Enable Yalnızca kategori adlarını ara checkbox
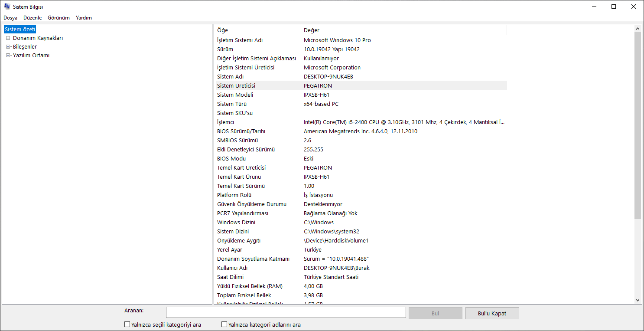Viewport: 644px width, 331px height. click(x=224, y=324)
